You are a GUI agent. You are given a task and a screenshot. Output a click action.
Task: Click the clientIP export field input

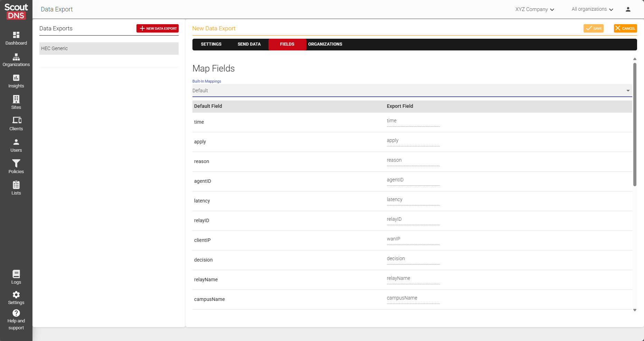click(413, 239)
